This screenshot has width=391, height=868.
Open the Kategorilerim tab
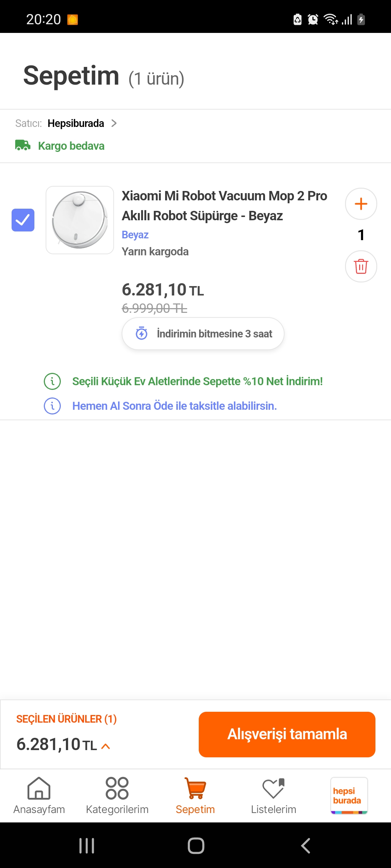click(117, 796)
